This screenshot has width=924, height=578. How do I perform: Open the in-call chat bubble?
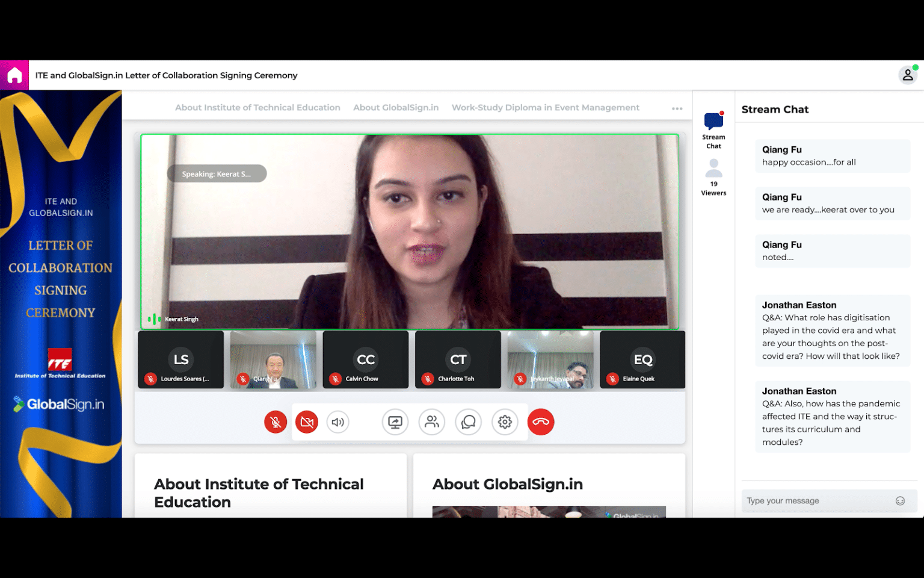click(x=469, y=422)
